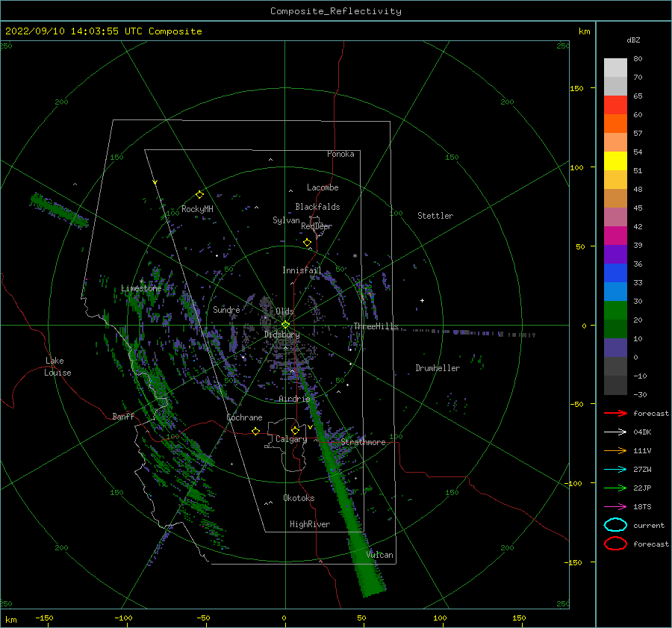
Task: Click the bright green 30 dBZ swatch
Action: (615, 310)
